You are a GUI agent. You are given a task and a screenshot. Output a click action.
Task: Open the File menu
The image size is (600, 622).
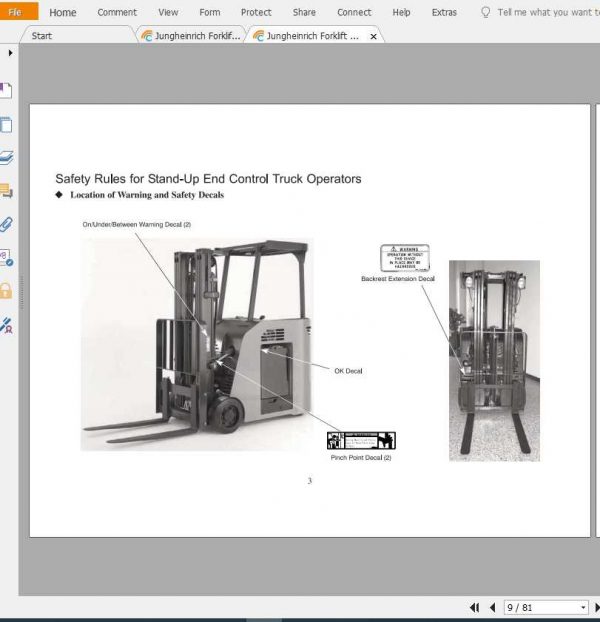click(x=18, y=12)
